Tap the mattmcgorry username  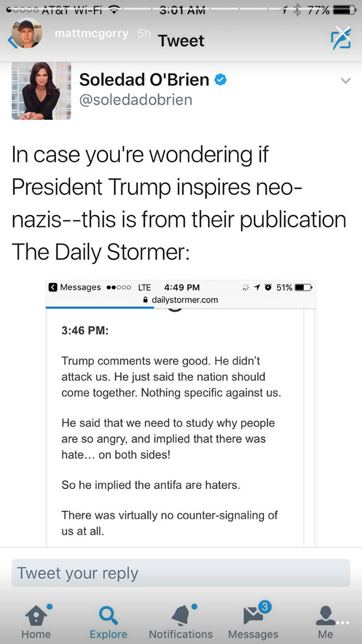91,34
